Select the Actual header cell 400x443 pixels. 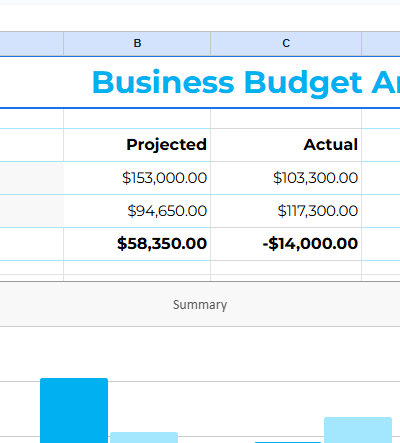coord(286,145)
